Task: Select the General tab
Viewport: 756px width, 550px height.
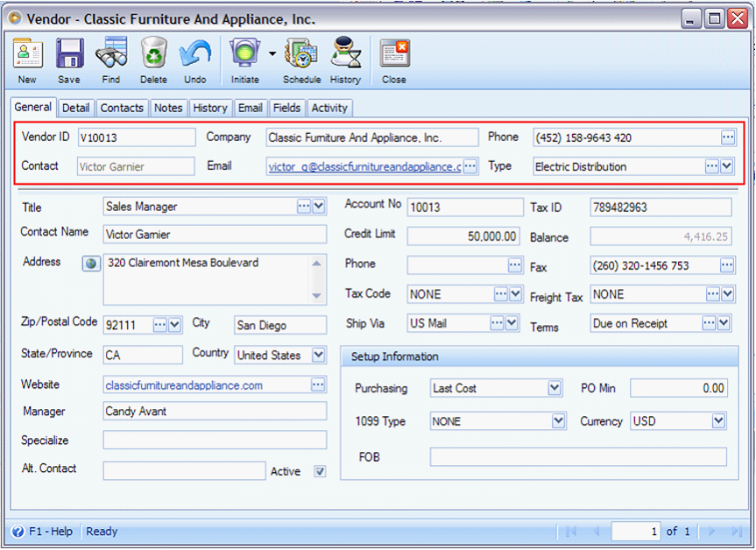Action: 33,107
